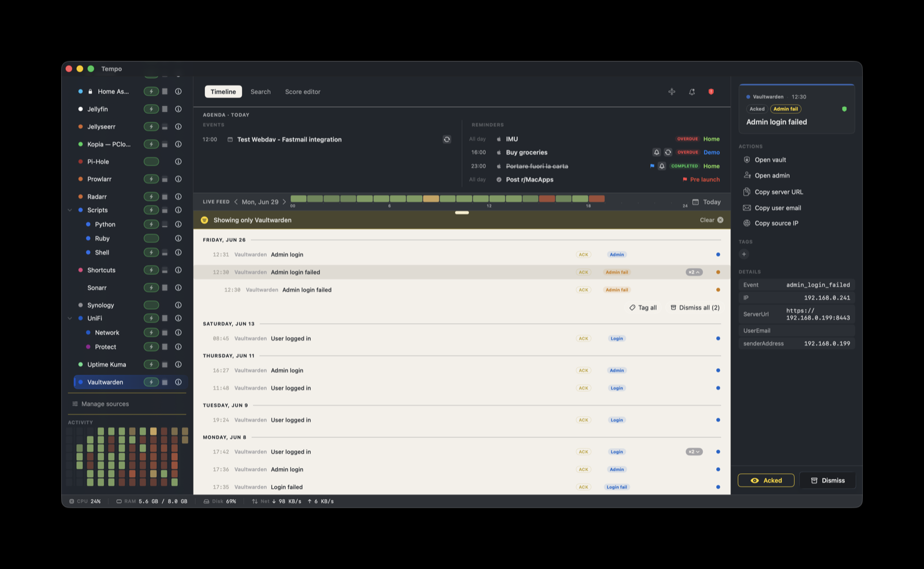Go to next day in live feed

tap(284, 202)
